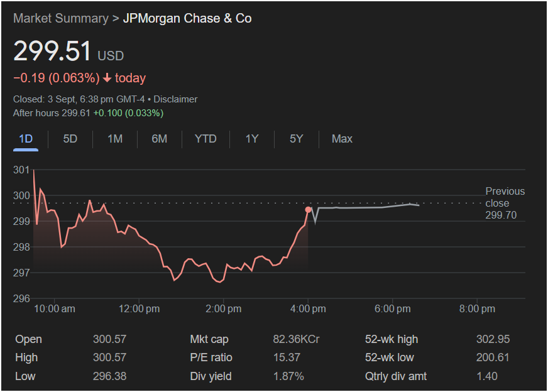Click the High value 300.57
Screen dimensions: 548x392
[109, 357]
